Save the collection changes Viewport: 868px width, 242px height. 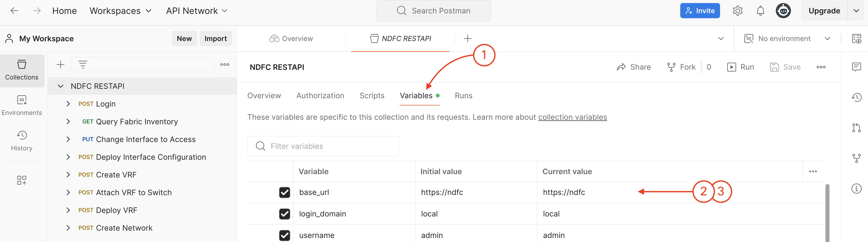pyautogui.click(x=785, y=67)
